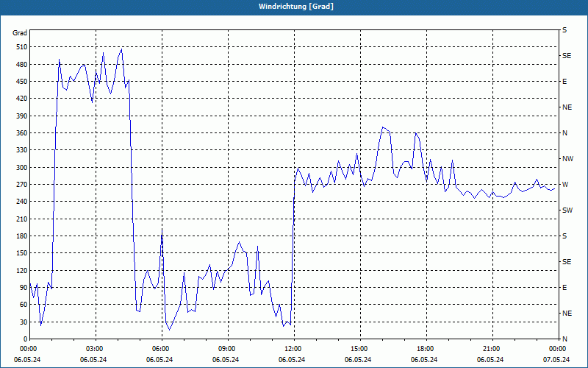This screenshot has width=588, height=368.
Task: Click the 06.05.24 date under 12:00
Action: click(x=292, y=360)
